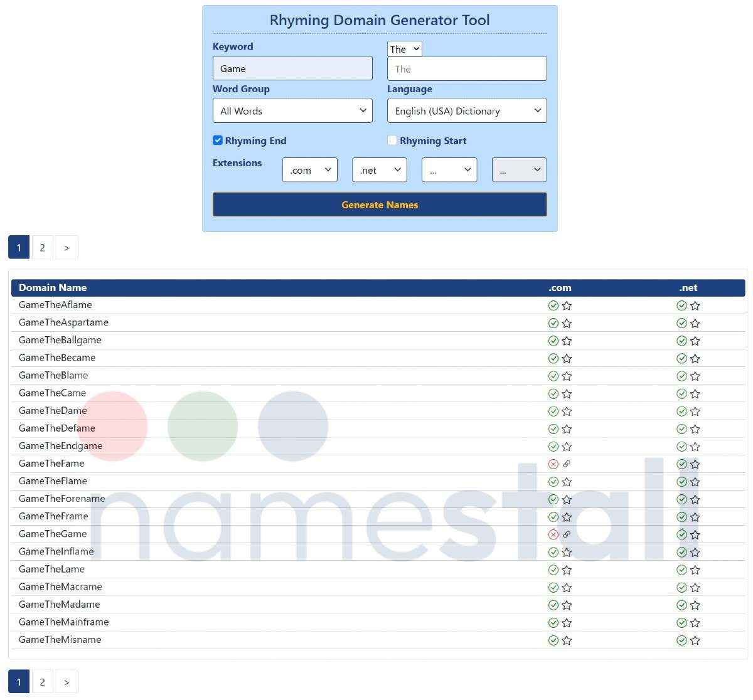The height and width of the screenshot is (700, 753).
Task: Sort by the Domain Name column header
Action: pyautogui.click(x=53, y=287)
